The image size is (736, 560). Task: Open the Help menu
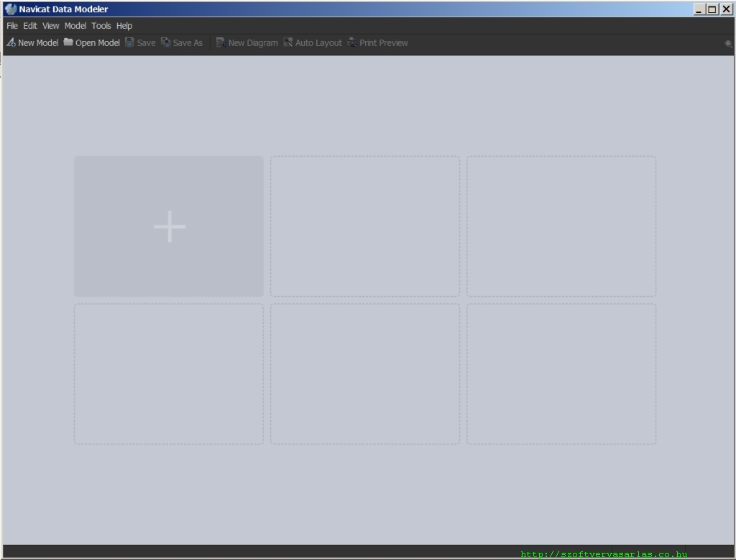[x=124, y=26]
